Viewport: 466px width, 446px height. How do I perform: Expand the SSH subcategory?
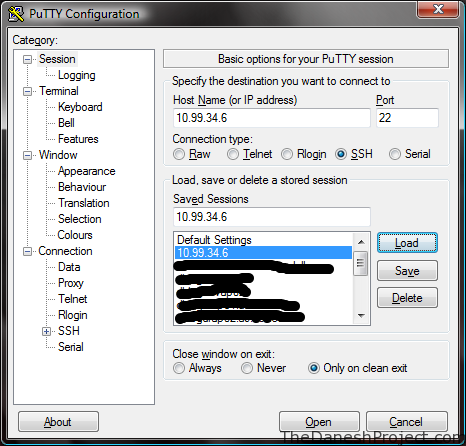[46, 331]
